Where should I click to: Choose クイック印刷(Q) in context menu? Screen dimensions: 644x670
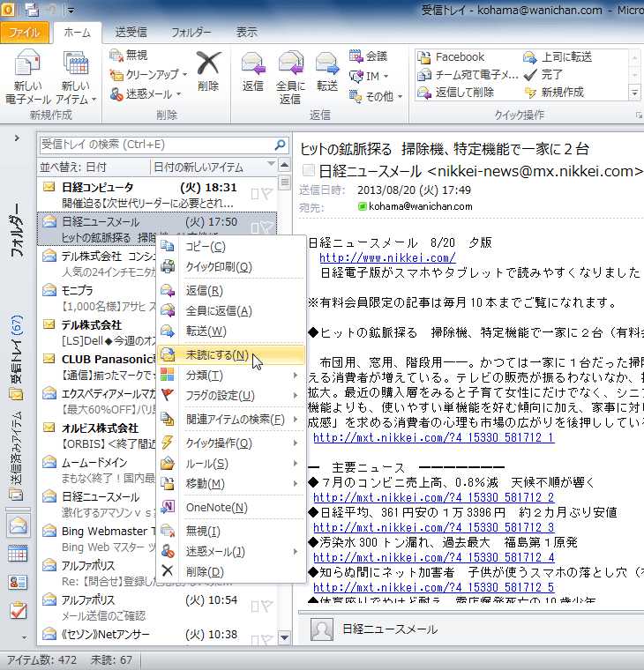[231, 267]
